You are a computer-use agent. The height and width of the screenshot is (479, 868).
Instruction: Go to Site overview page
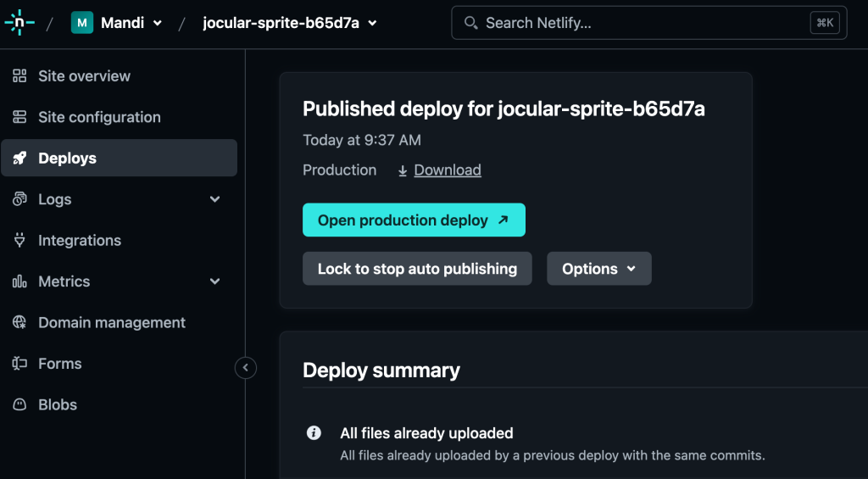[x=84, y=76]
